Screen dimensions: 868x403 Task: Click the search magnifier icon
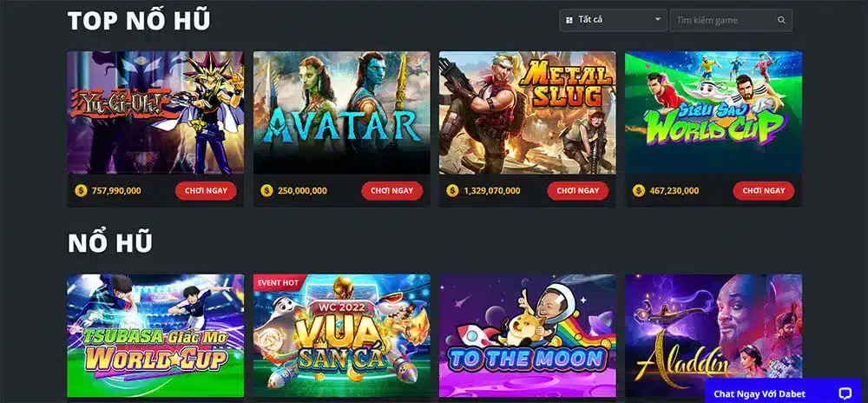click(781, 21)
